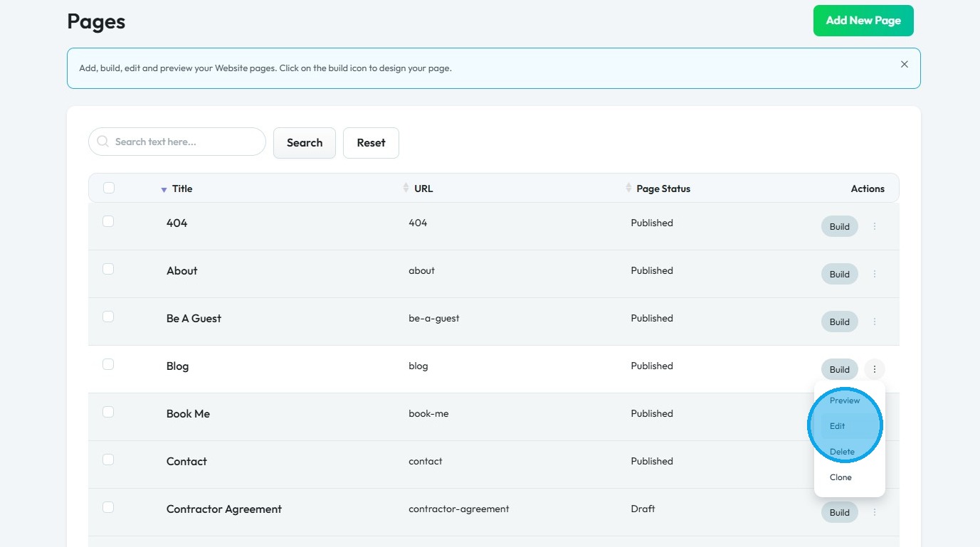Click the Add New Page button
980x547 pixels.
point(863,21)
